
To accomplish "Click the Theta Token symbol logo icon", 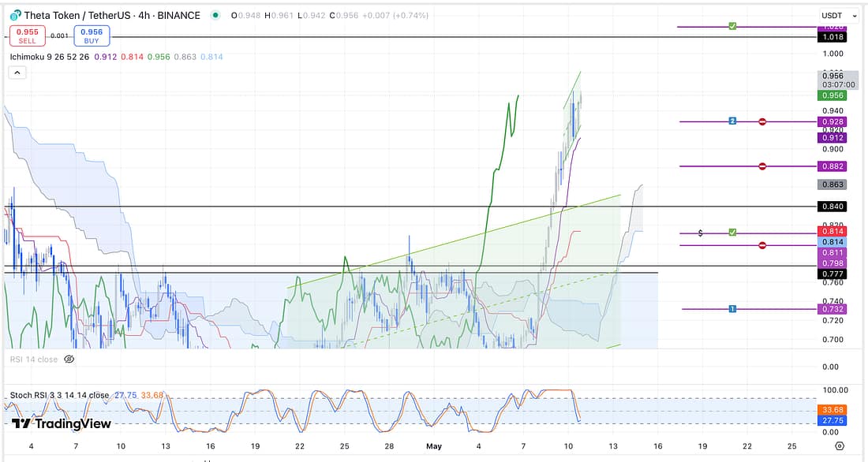I will coord(15,15).
